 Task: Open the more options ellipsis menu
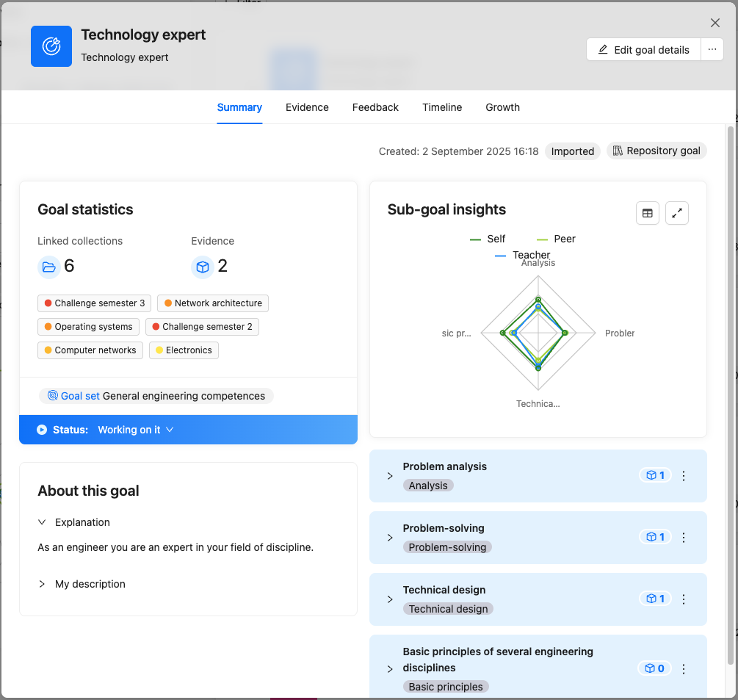(x=712, y=49)
